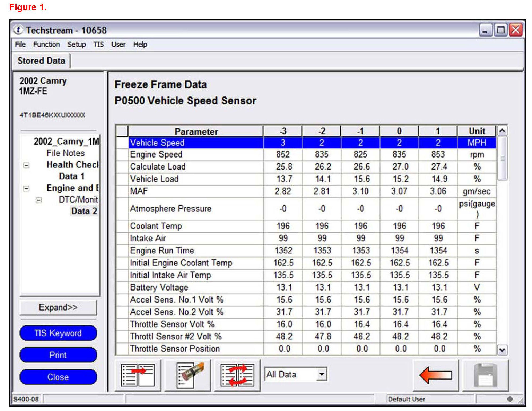Click the minimize window button
The width and height of the screenshot is (532, 411).
[x=485, y=30]
